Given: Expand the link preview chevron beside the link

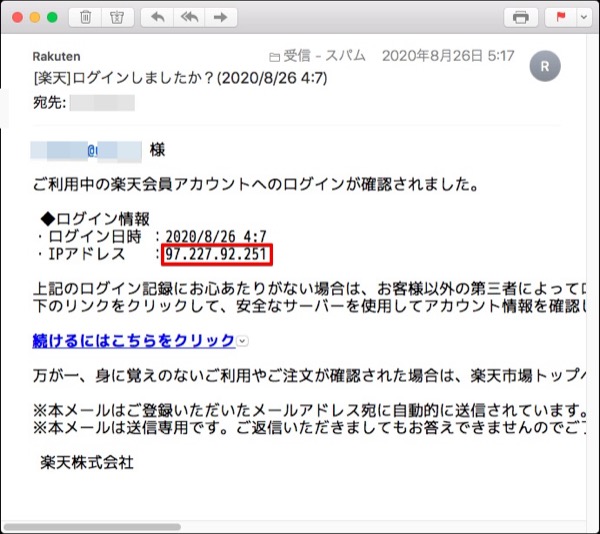Looking at the screenshot, I should [243, 342].
